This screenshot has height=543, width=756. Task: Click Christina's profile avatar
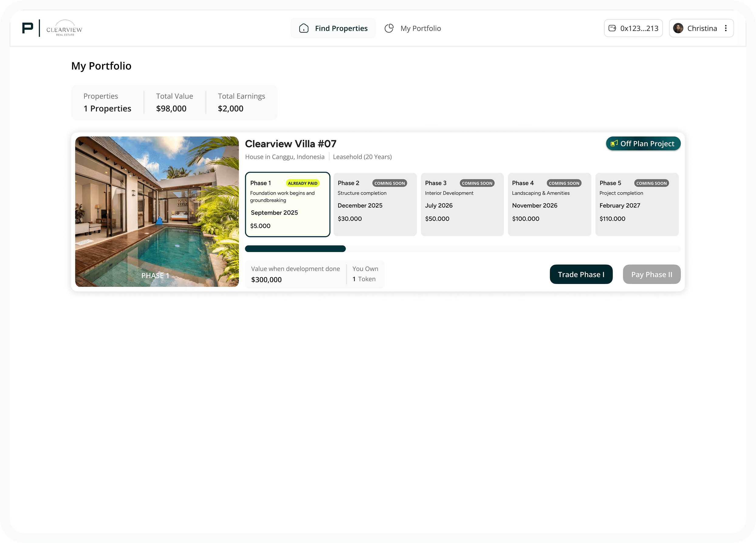coord(678,28)
